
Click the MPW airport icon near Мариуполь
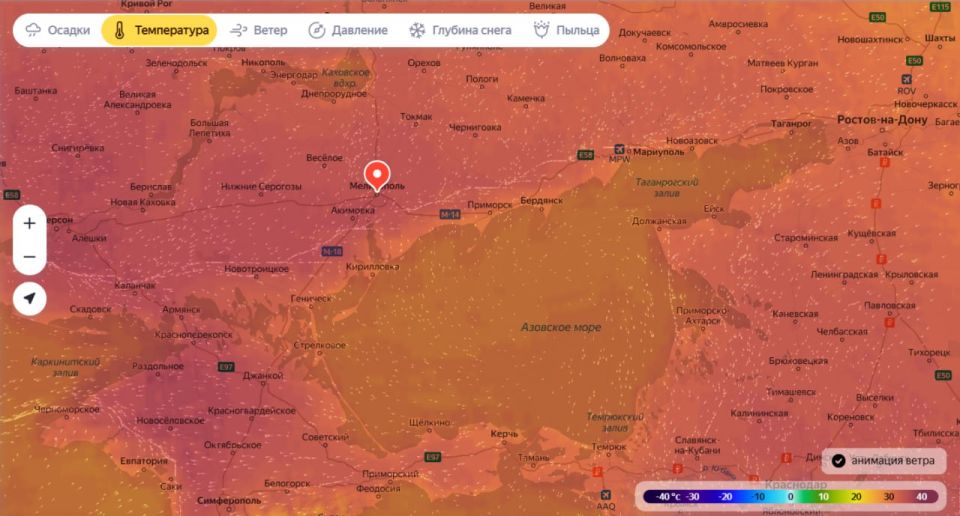(x=619, y=150)
